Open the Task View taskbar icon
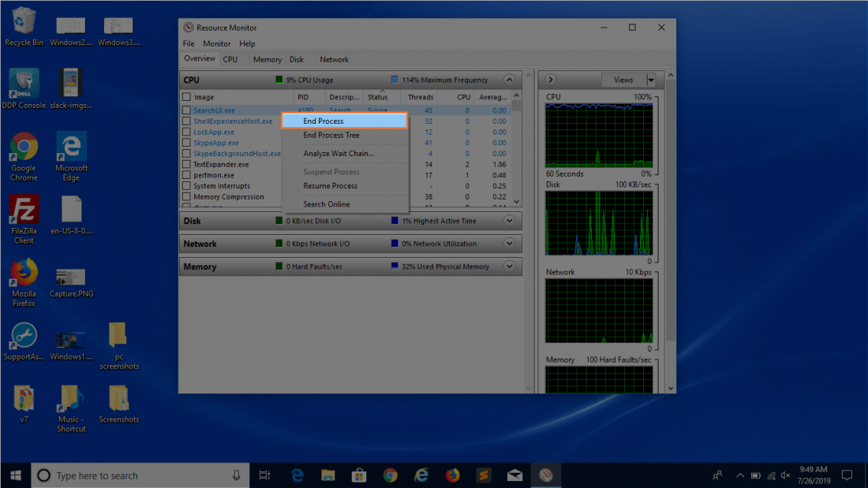Image resolution: width=868 pixels, height=488 pixels. coord(265,475)
